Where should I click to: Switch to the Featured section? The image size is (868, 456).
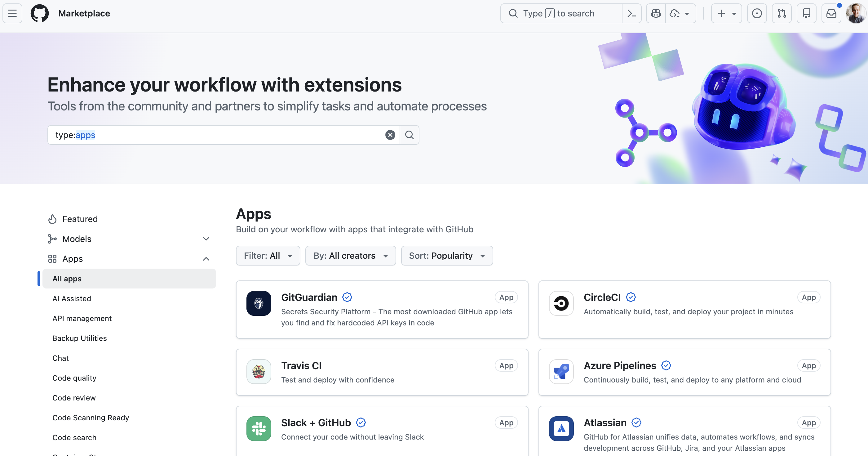pos(80,219)
